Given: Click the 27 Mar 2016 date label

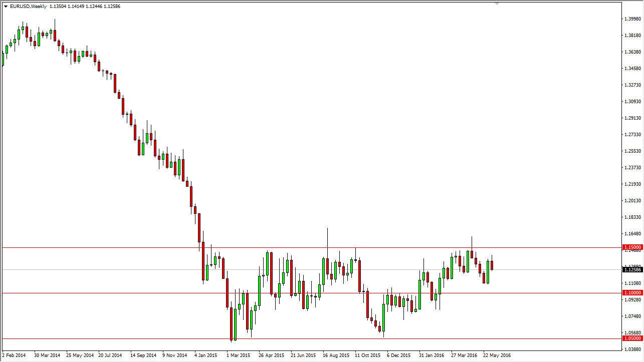Looking at the screenshot, I should [464, 355].
